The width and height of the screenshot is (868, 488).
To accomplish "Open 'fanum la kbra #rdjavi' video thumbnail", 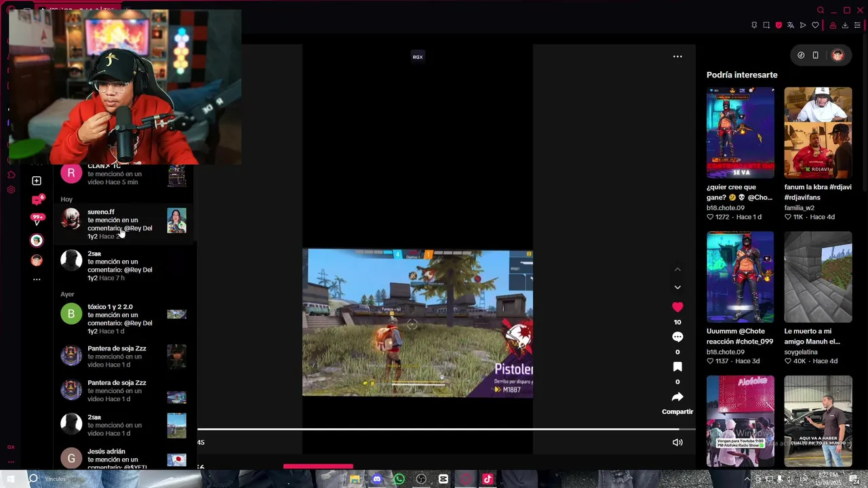I will 818,133.
